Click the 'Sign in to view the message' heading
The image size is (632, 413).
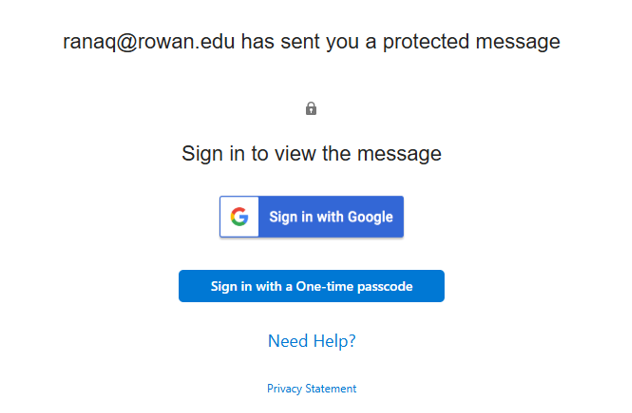pos(311,154)
